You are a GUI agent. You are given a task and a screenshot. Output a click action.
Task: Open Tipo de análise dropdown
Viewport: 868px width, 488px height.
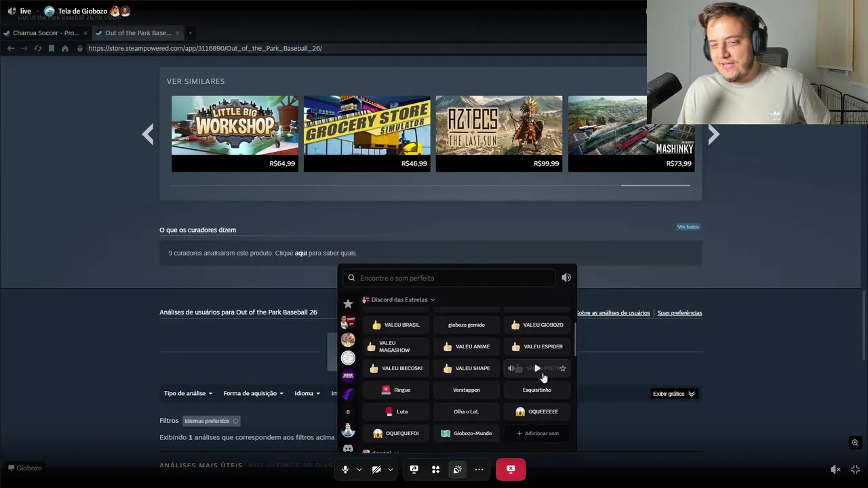point(188,393)
